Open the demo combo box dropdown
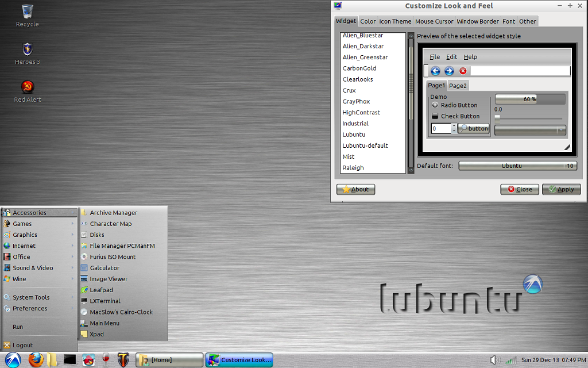This screenshot has height=368, width=588. click(x=530, y=131)
